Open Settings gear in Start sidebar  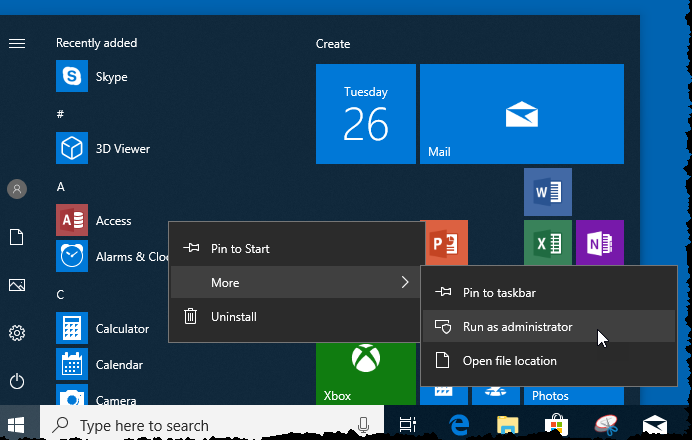point(17,333)
